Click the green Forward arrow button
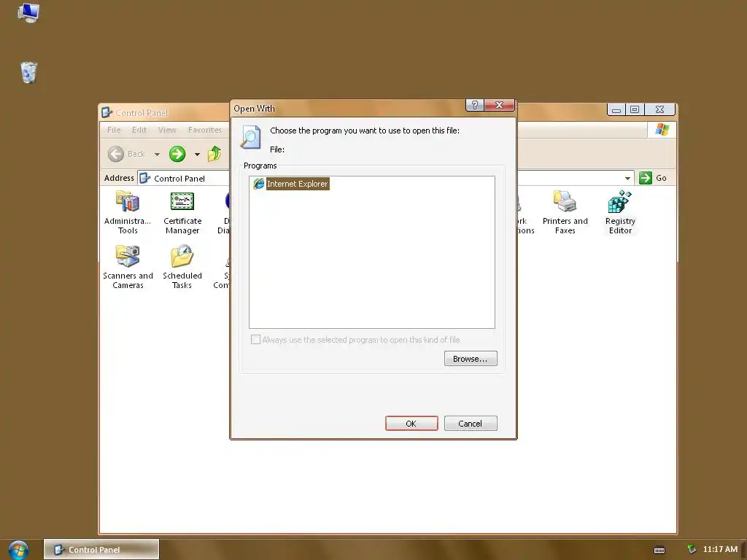Image resolution: width=747 pixels, height=560 pixels. pos(177,154)
